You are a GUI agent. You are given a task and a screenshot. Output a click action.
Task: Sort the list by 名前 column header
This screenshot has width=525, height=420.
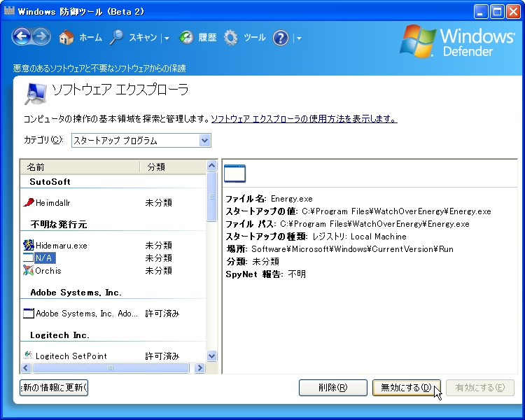[x=80, y=167]
